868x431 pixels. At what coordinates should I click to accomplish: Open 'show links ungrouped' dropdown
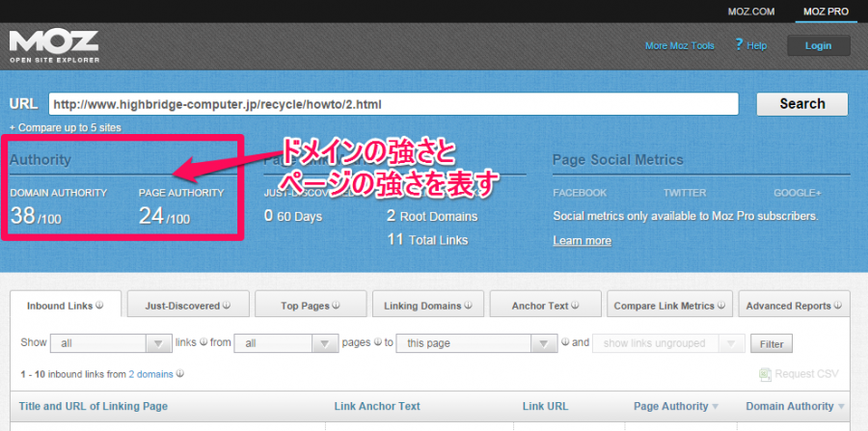(x=668, y=343)
